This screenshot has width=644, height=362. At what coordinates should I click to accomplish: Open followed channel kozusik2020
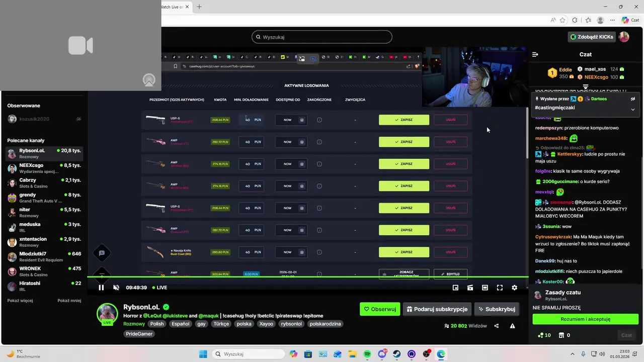pos(44,119)
